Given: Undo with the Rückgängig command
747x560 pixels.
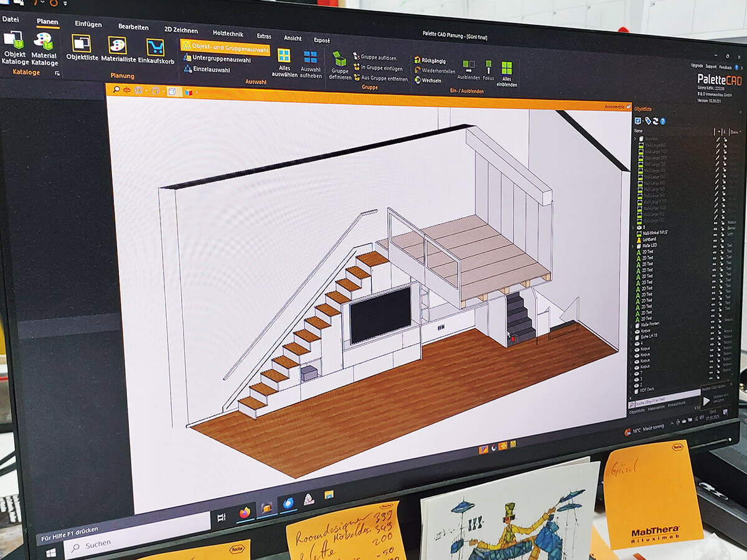Looking at the screenshot, I should click(x=430, y=61).
